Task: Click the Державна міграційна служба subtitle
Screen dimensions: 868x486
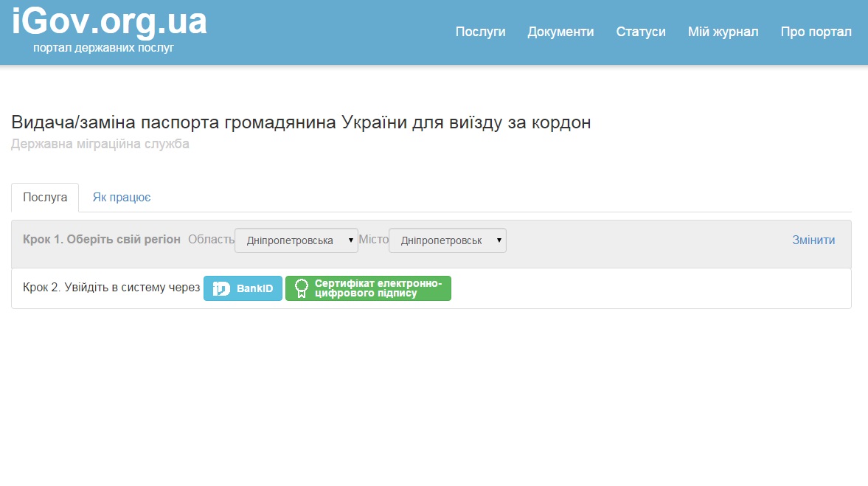Action: click(x=100, y=144)
